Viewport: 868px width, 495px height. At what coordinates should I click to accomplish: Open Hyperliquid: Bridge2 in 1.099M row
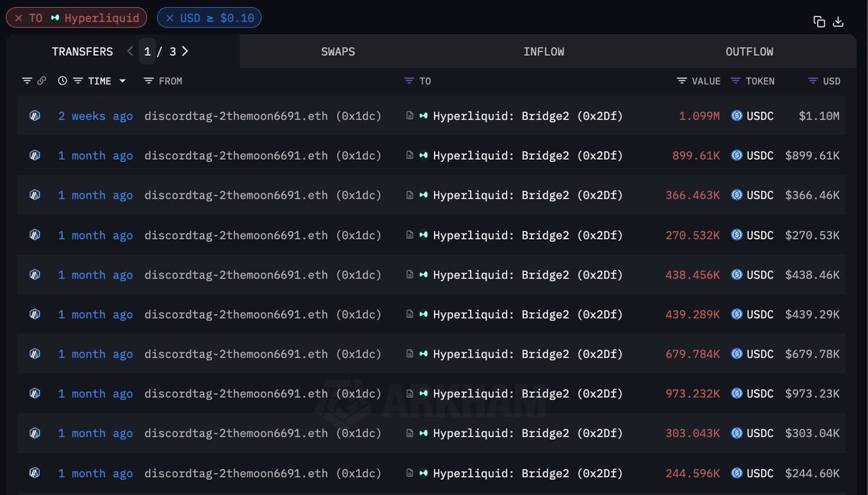tap(528, 116)
